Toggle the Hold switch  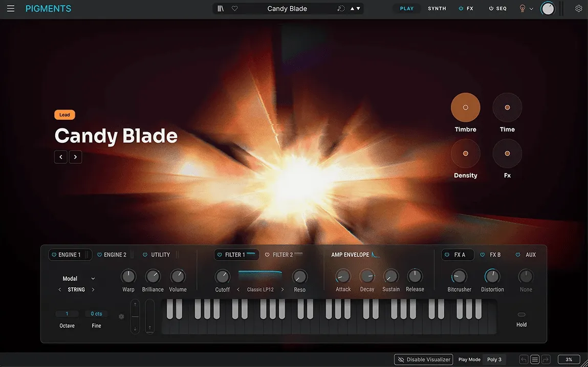pos(521,314)
